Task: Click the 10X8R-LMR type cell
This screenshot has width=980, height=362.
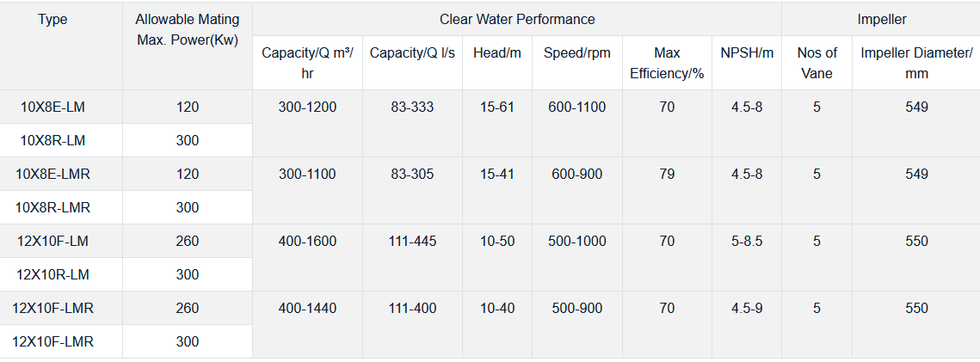Action: click(52, 207)
